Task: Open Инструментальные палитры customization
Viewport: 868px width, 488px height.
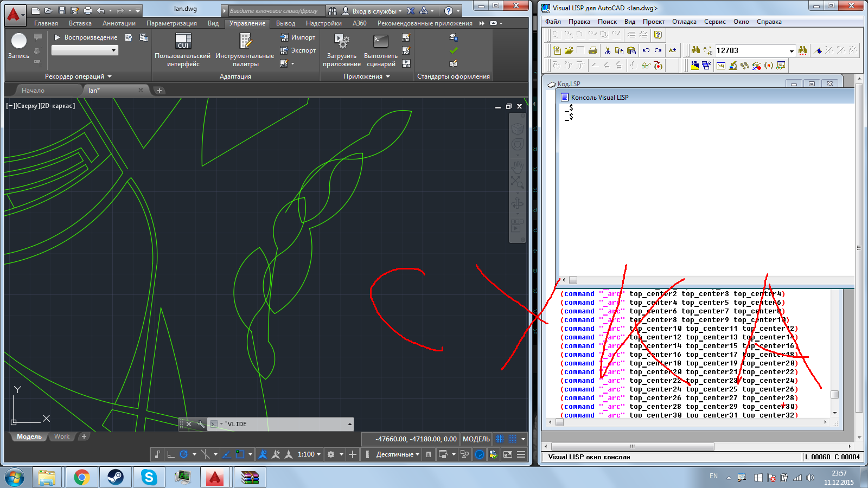Action: [245, 50]
